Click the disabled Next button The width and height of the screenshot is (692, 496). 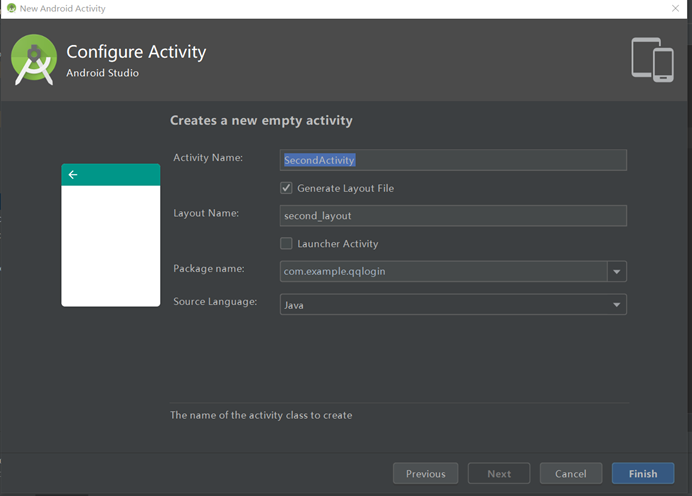tap(499, 474)
